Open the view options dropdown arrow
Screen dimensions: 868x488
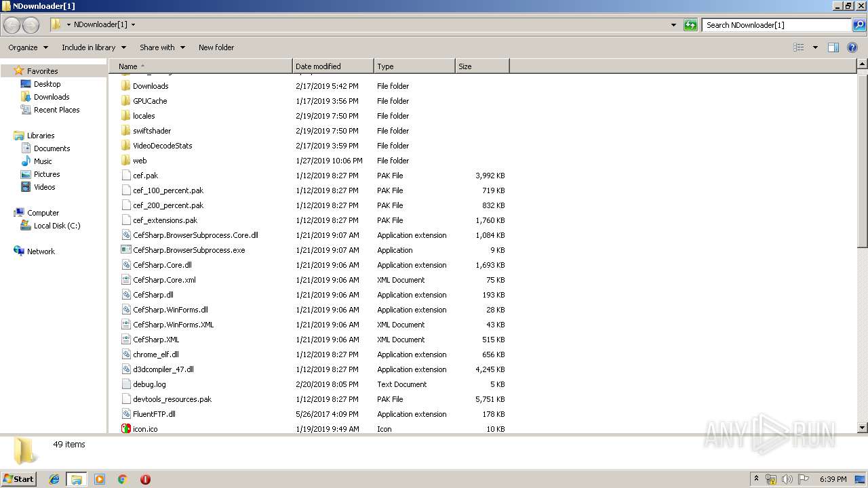pos(815,47)
